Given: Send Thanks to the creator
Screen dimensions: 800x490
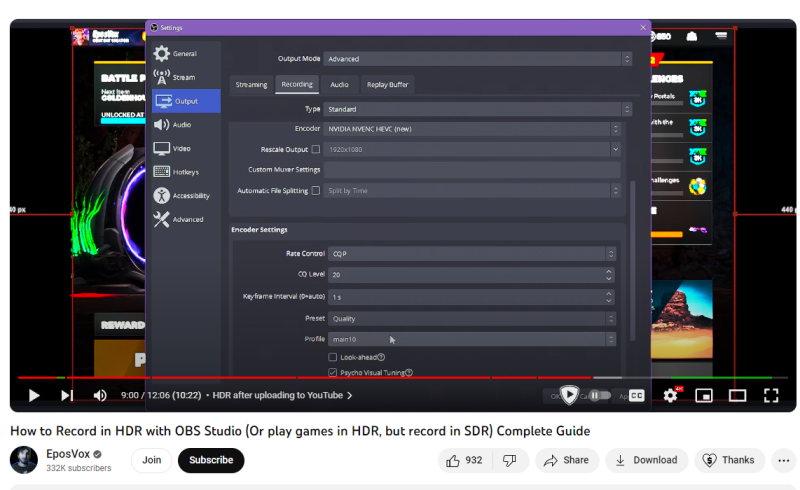Looking at the screenshot, I should (x=730, y=460).
